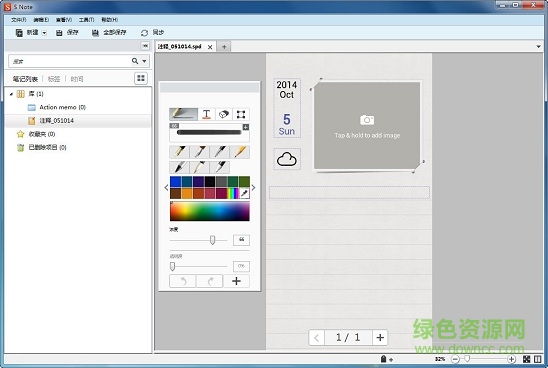
Task: Select the 注释_051014 note in the tree
Action: click(57, 121)
